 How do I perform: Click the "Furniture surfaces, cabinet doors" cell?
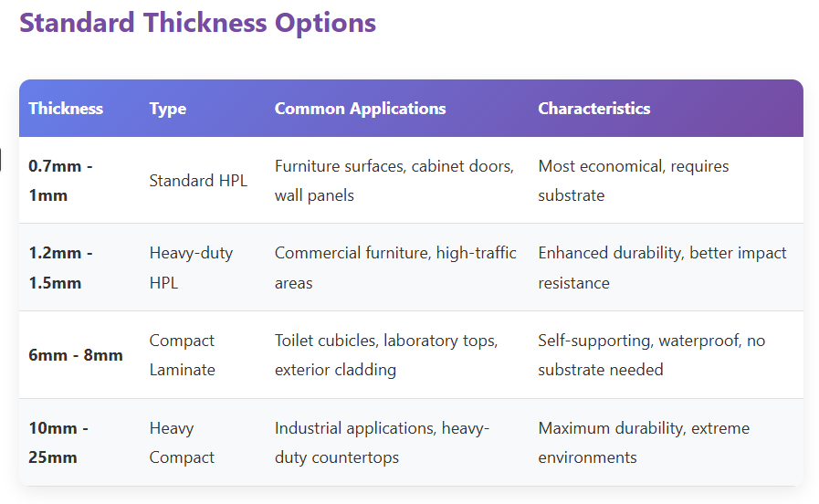pos(394,181)
